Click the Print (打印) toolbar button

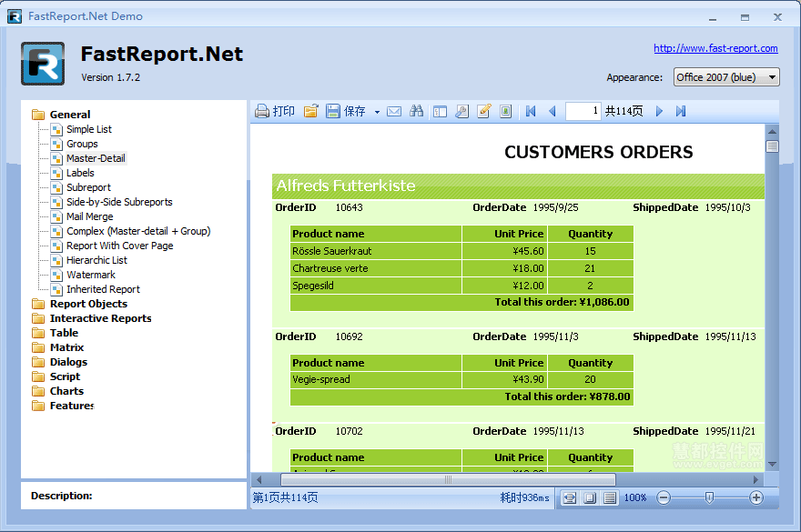[x=275, y=111]
